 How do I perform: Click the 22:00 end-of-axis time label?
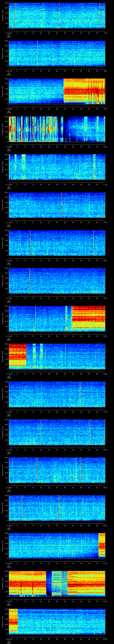click(105, 601)
